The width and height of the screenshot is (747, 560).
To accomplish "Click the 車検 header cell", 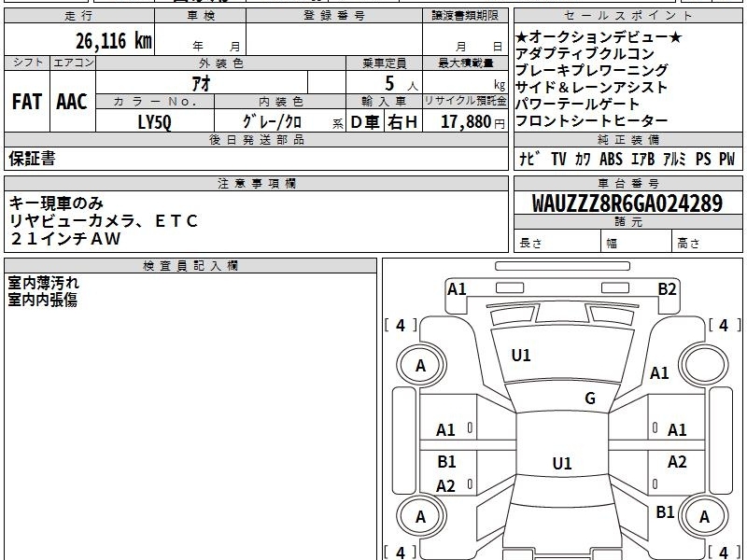I will pyautogui.click(x=201, y=16).
